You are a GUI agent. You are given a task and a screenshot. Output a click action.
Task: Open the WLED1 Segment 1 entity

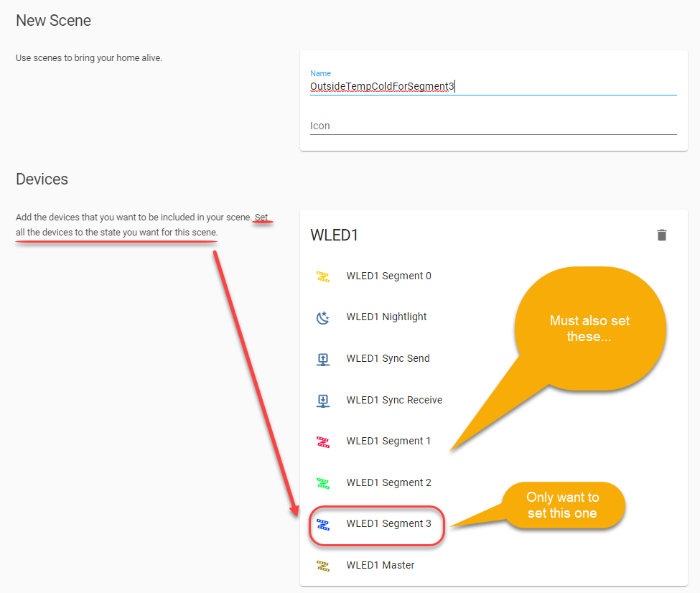(388, 441)
